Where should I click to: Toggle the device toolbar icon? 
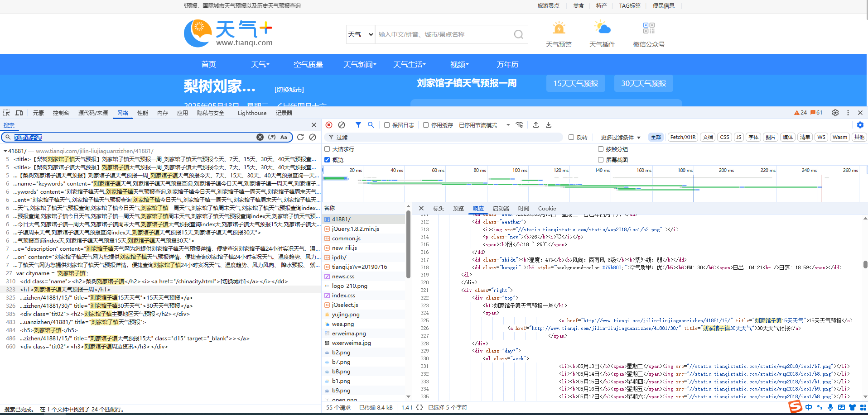point(19,113)
